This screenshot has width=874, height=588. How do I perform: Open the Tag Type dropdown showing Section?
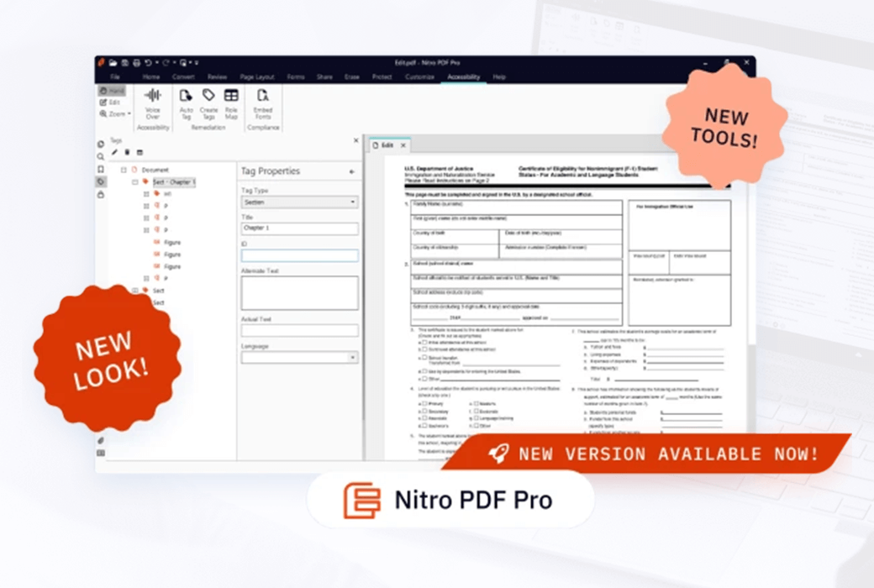pos(298,202)
